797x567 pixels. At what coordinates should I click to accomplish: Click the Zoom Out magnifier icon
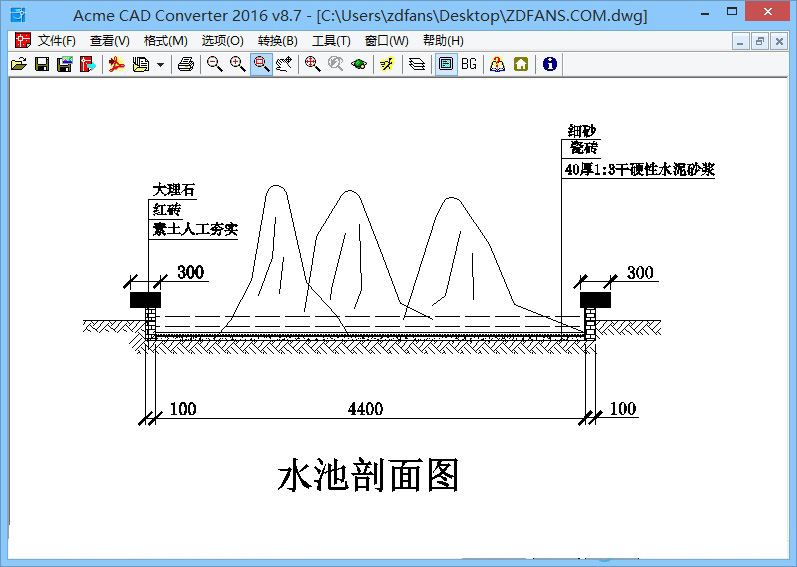[214, 64]
